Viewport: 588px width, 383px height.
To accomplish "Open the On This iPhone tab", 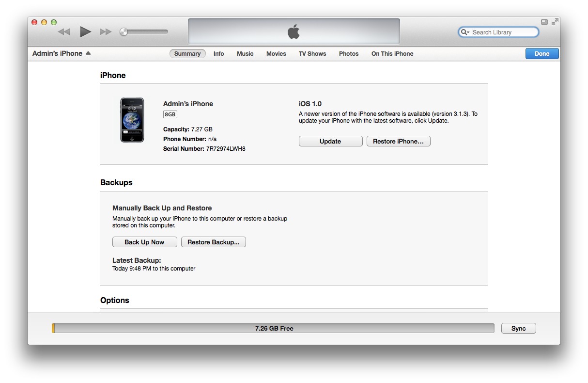I will tap(392, 54).
